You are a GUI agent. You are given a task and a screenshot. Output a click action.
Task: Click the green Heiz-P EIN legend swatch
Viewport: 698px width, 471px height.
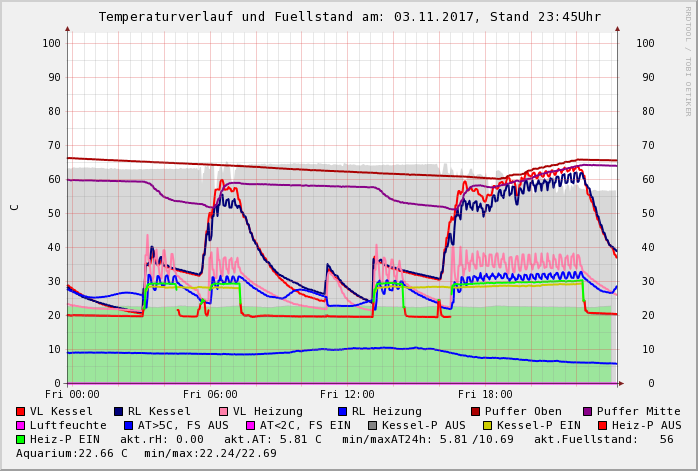pos(20,439)
